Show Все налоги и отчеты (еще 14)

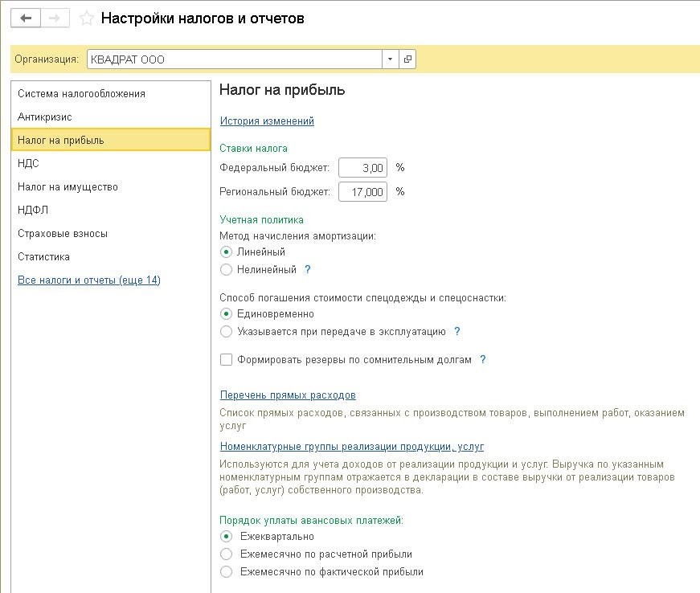[88, 280]
